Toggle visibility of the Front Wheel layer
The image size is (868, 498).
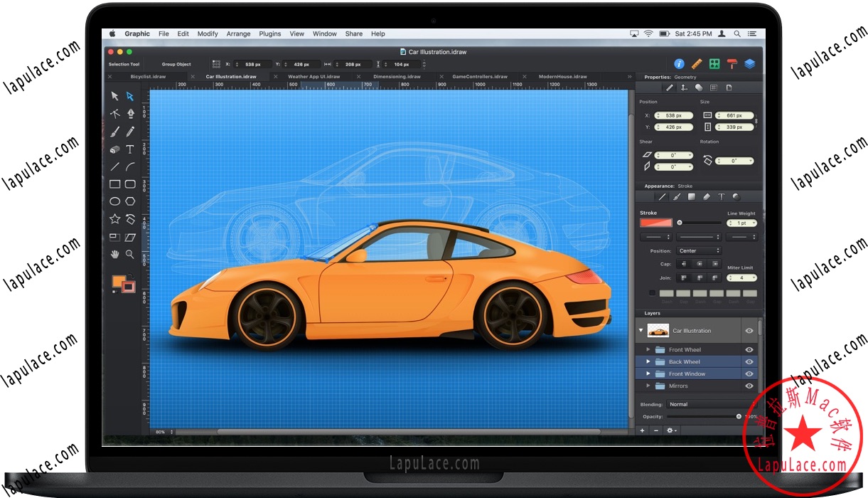tap(749, 349)
